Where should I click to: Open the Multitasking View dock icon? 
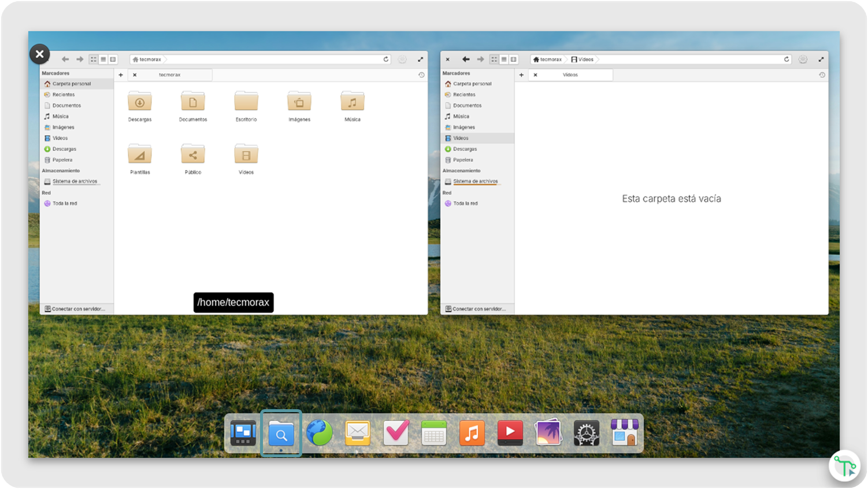[x=243, y=433]
